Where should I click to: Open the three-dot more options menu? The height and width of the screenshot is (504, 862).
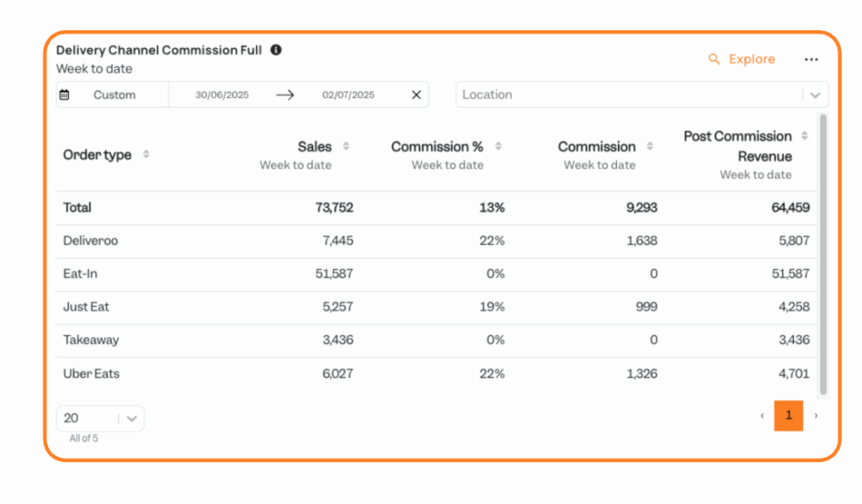click(x=811, y=60)
